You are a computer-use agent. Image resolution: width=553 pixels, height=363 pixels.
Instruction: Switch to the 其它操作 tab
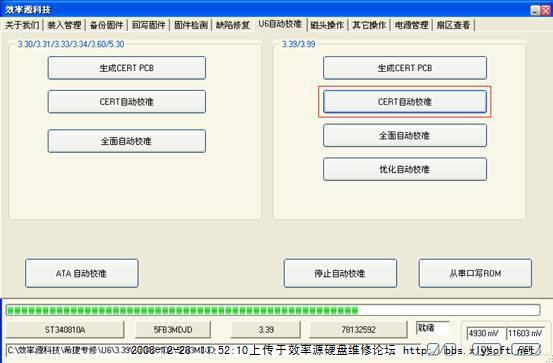(x=369, y=25)
